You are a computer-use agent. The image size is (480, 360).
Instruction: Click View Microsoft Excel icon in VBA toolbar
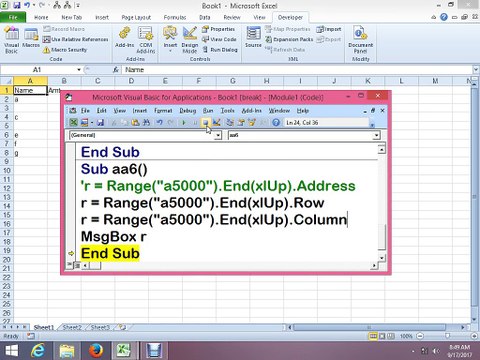[73, 123]
